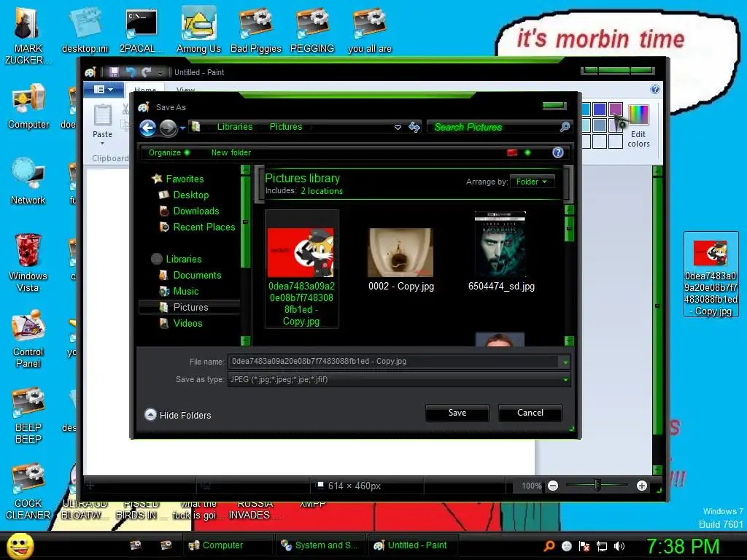The image size is (747, 560).
Task: Click the Redo icon in Paint's title bar
Action: pyautogui.click(x=146, y=72)
